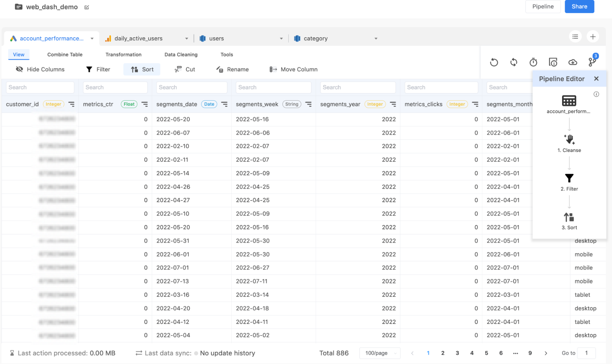Click the cloud download icon
The image size is (612, 364).
(x=573, y=62)
